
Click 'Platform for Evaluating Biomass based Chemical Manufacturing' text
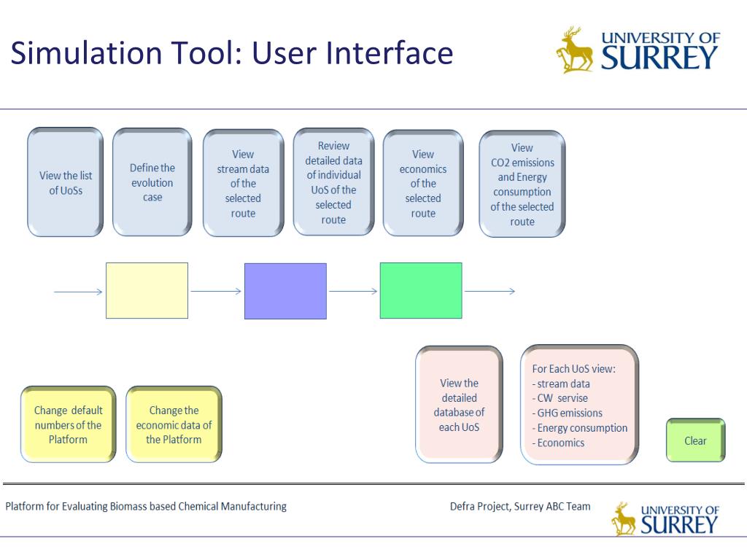click(146, 506)
